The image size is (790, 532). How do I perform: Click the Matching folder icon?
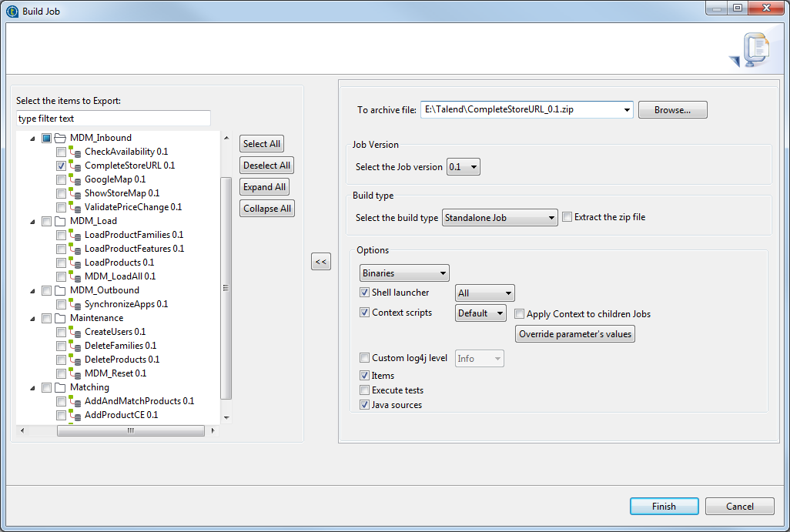tap(61, 387)
